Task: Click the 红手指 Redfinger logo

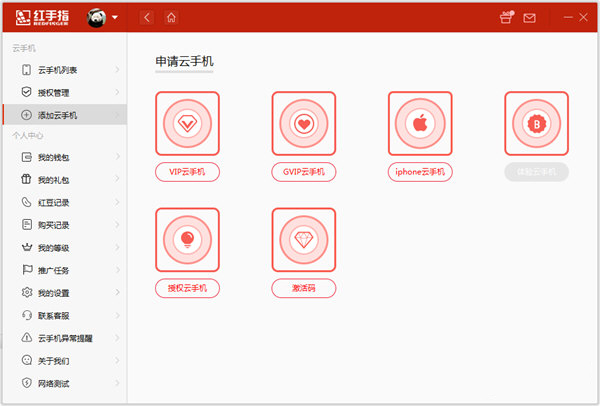Action: pyautogui.click(x=42, y=18)
